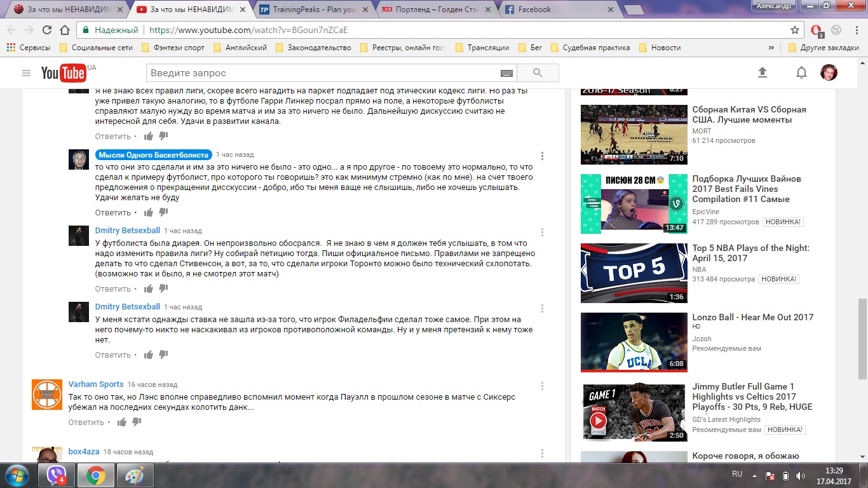868x488 pixels.
Task: Dislike the comment by Мысли Одного Баскетболиста
Action: [163, 212]
